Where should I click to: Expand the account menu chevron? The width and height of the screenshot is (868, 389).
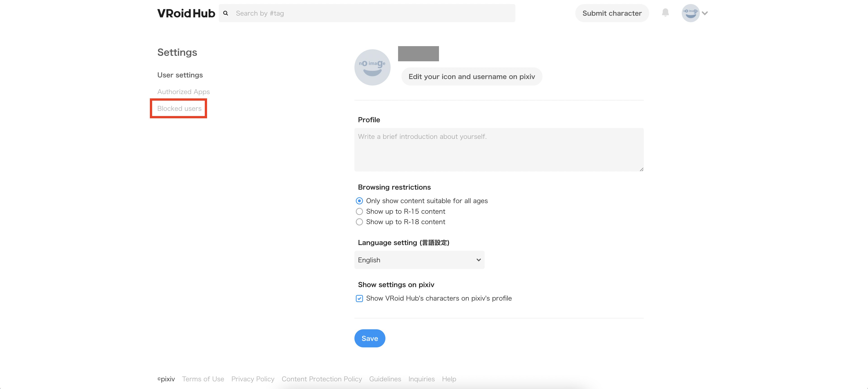(705, 14)
